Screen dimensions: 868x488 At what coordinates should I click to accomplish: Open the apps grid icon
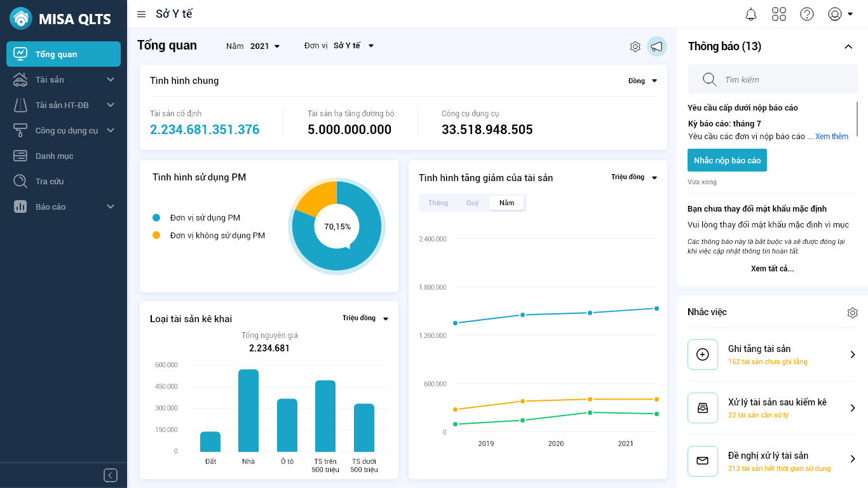click(779, 14)
